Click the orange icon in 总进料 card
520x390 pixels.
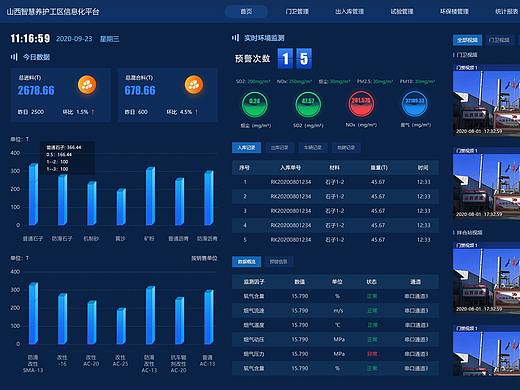click(87, 85)
